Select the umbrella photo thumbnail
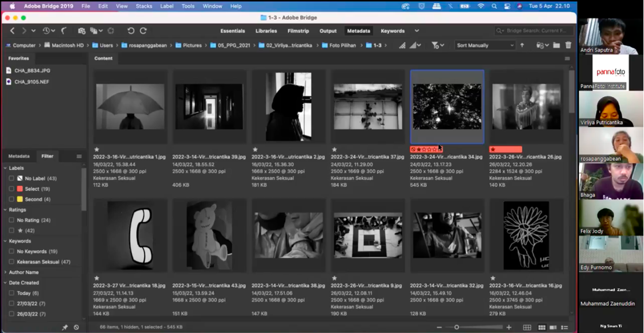The image size is (644, 333). (130, 107)
